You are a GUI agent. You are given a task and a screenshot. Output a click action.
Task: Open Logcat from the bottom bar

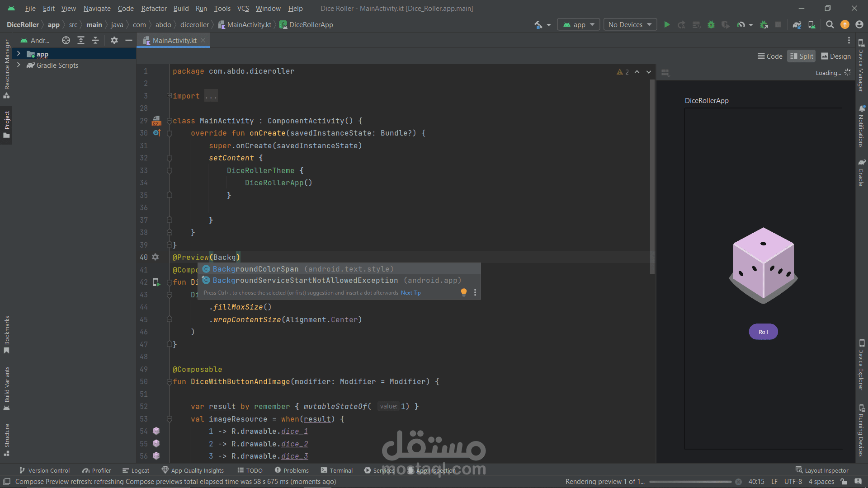click(136, 470)
